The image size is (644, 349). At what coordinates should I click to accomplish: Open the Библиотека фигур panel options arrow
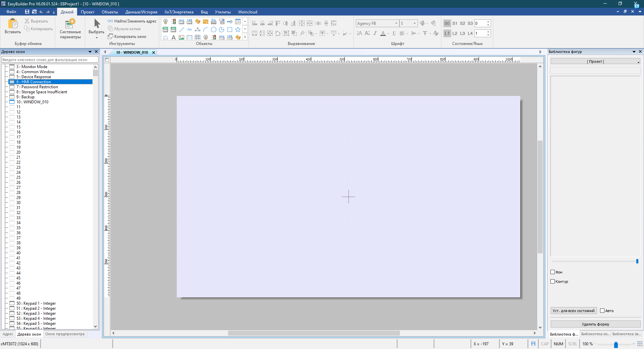[x=634, y=52]
